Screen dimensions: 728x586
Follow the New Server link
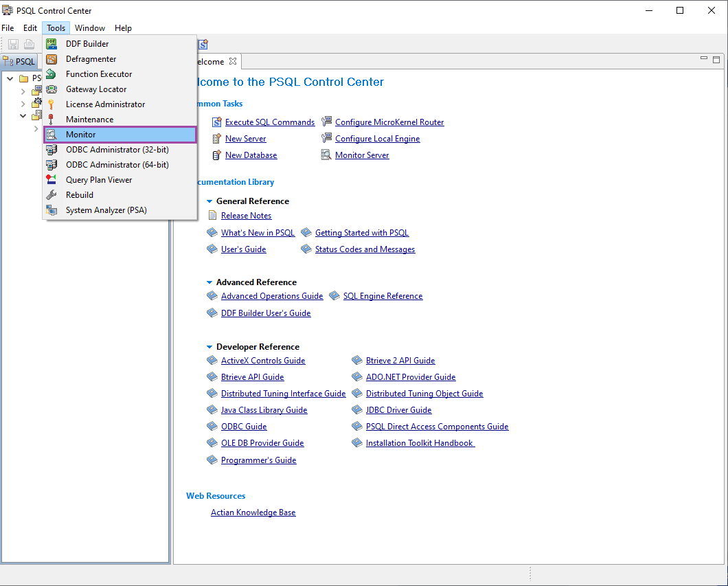(246, 138)
